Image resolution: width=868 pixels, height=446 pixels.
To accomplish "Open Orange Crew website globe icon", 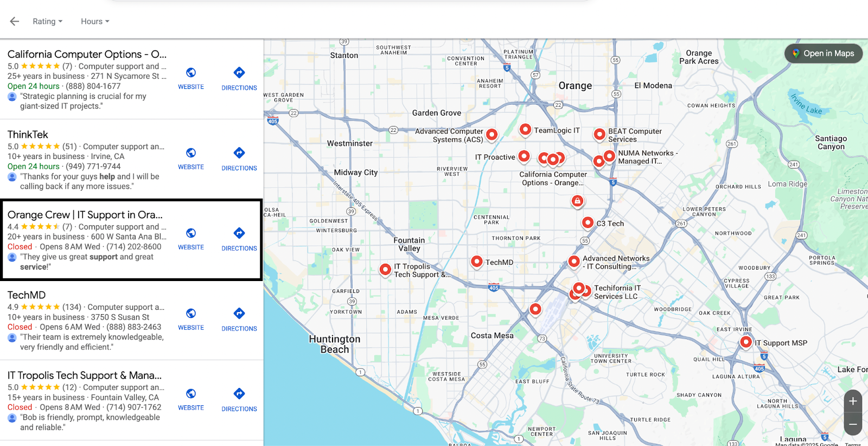I will [x=191, y=233].
